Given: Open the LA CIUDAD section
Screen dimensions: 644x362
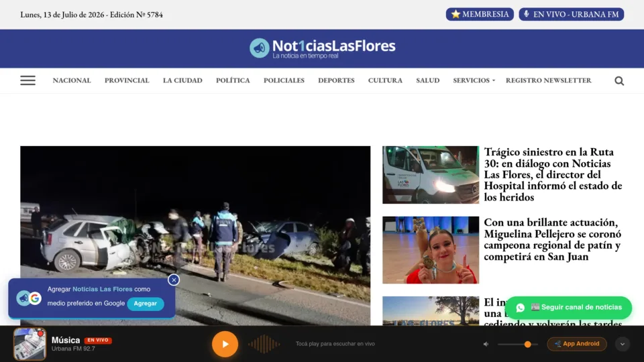Looking at the screenshot, I should 182,80.
